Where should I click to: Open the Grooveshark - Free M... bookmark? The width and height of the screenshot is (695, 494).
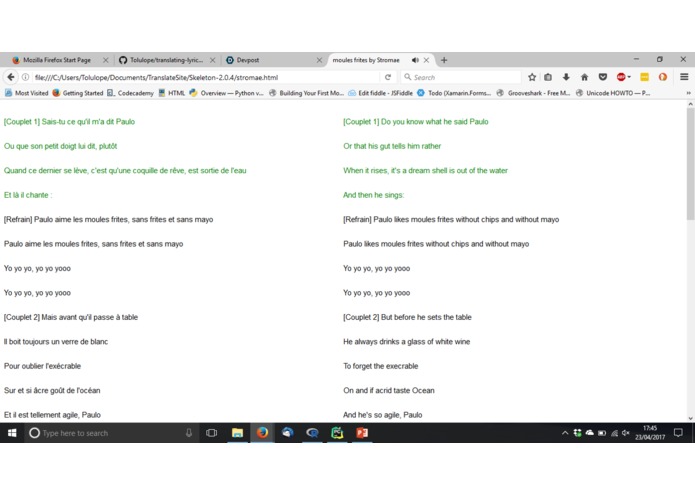pos(534,93)
